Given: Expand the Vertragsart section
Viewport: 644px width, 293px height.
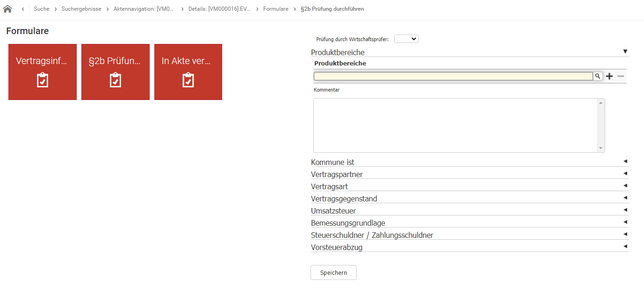Looking at the screenshot, I should tap(625, 186).
